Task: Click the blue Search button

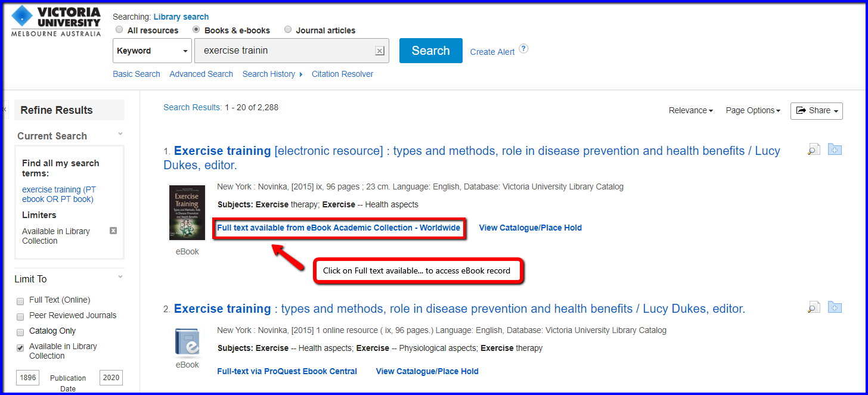Action: tap(430, 51)
